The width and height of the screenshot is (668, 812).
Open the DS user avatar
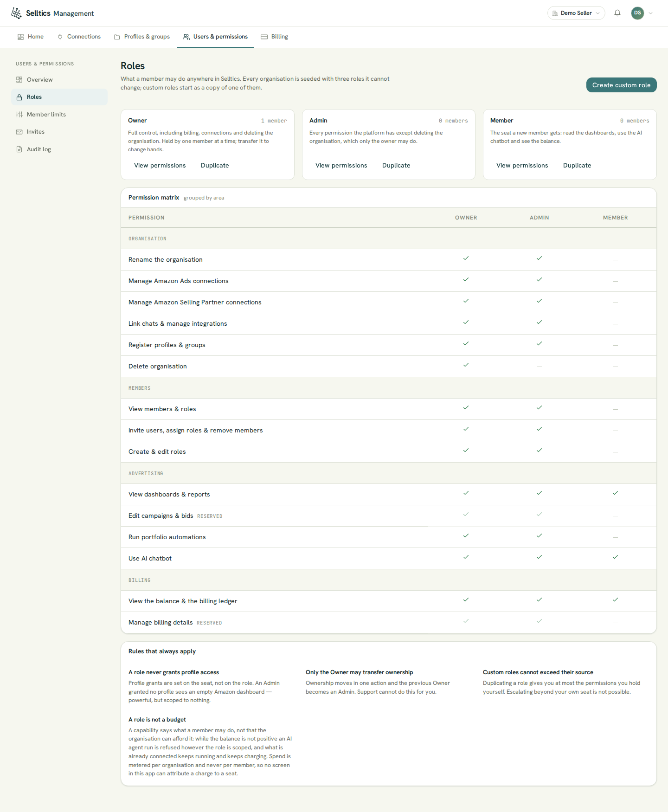click(x=637, y=13)
